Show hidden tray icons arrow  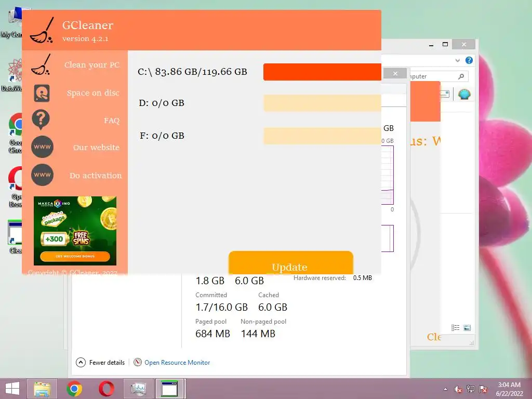pyautogui.click(x=445, y=389)
